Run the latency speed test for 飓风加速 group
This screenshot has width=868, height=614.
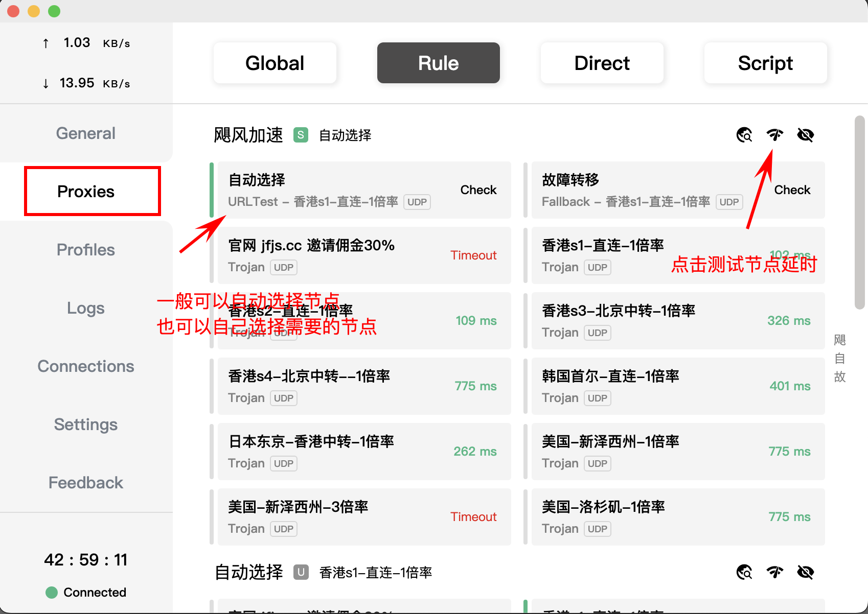[x=775, y=135]
